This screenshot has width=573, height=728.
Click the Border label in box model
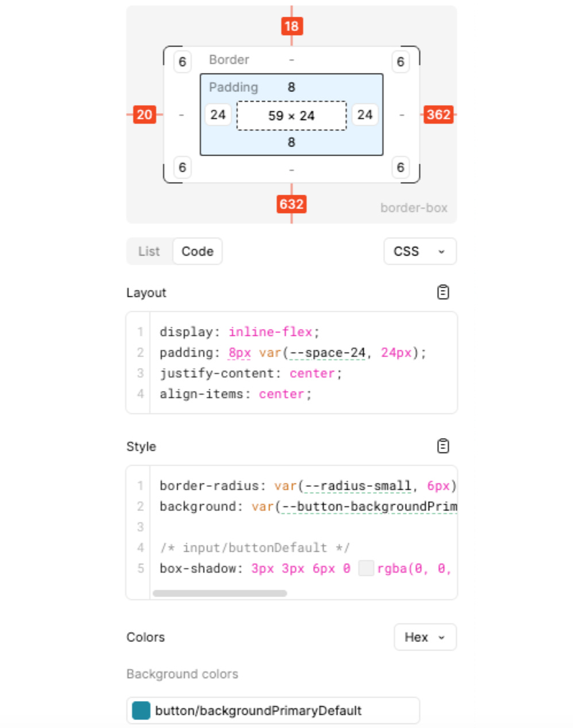[229, 60]
